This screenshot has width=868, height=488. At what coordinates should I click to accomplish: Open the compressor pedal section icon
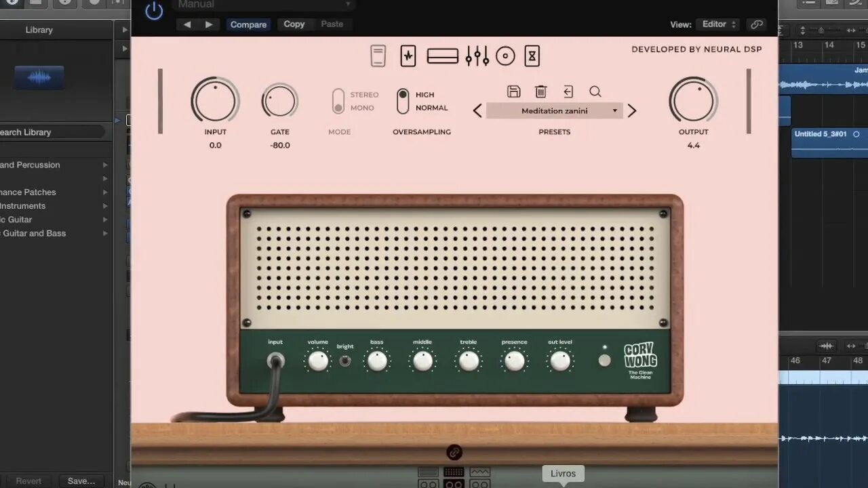(378, 56)
